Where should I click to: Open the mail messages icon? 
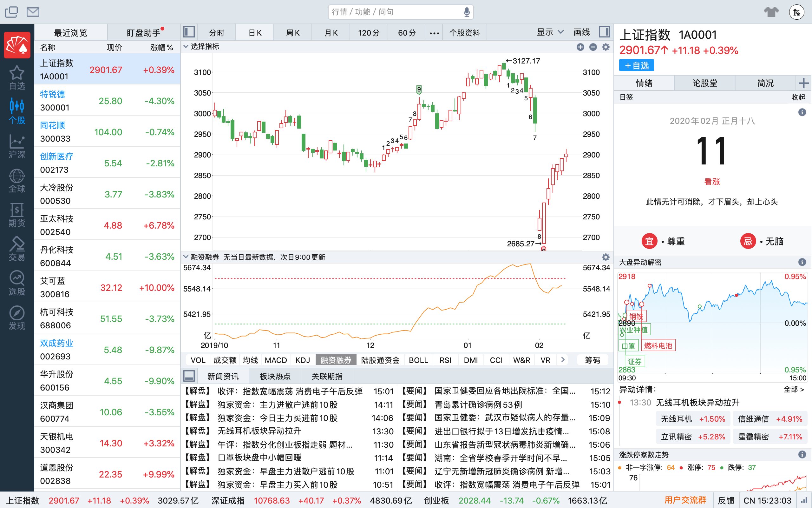(33, 12)
